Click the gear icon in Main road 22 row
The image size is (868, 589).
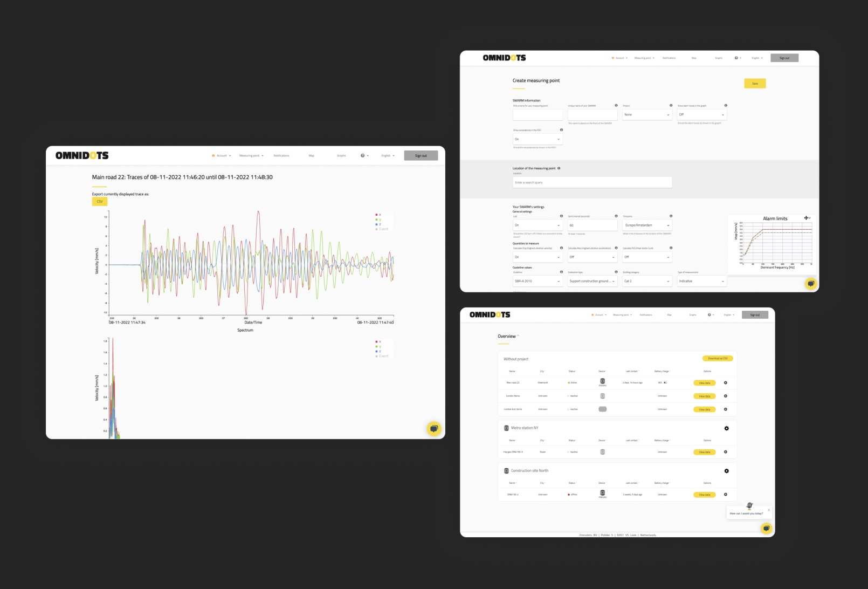coord(725,383)
